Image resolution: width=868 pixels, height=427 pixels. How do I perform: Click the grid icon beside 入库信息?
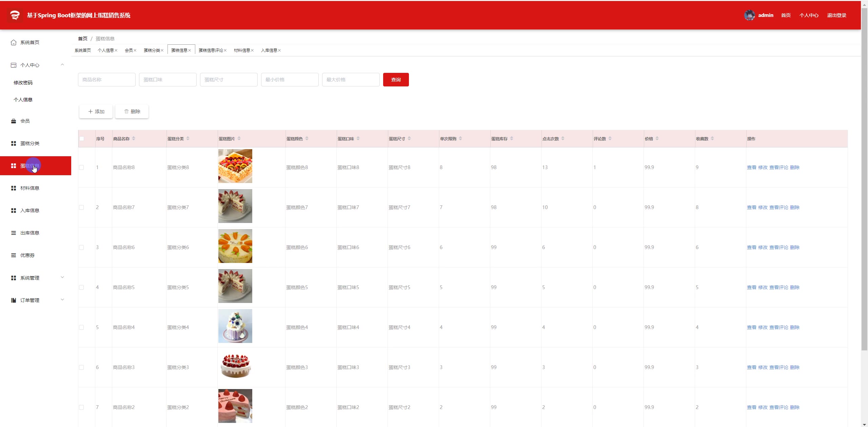[14, 210]
